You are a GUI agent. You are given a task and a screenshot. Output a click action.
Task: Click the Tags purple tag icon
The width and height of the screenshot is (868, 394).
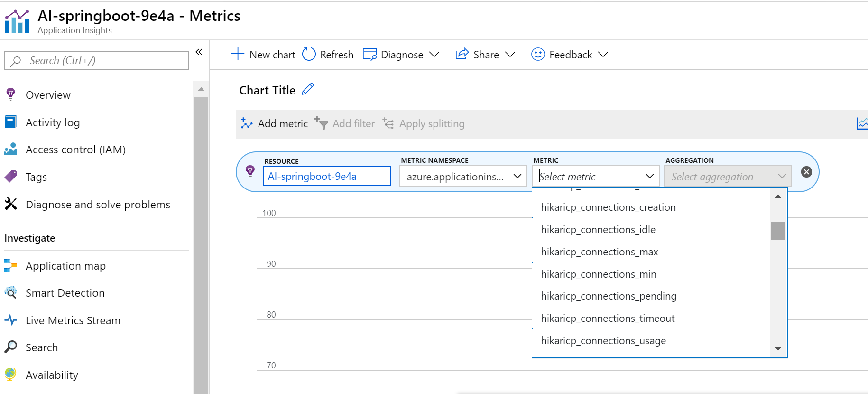click(x=10, y=177)
